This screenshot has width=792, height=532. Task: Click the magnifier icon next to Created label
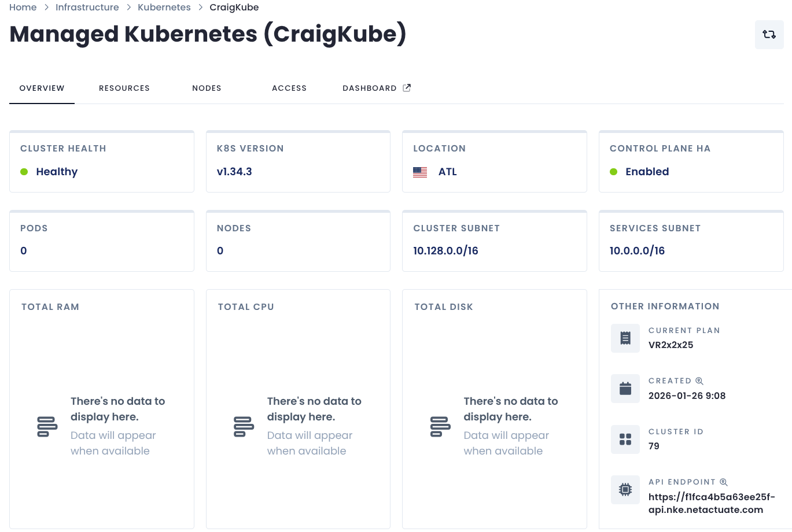[x=699, y=380]
